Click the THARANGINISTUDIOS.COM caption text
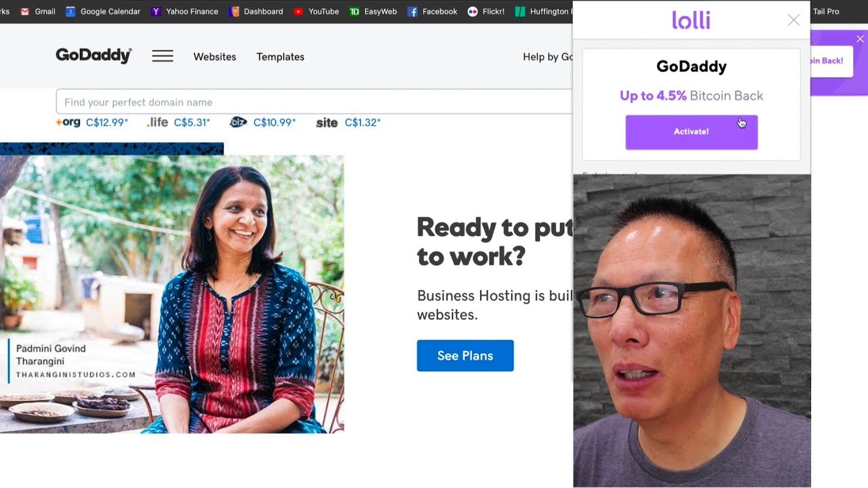Viewport: 868px width, 488px height. 76,375
